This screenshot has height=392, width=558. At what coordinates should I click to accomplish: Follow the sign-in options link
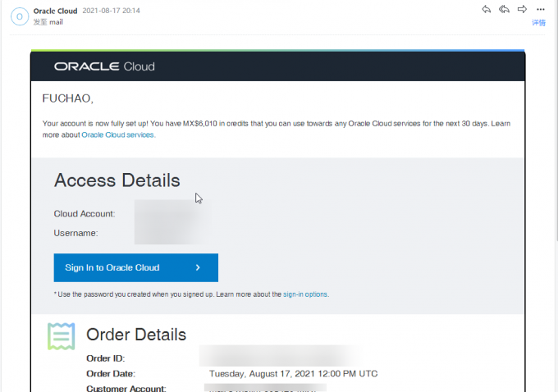pyautogui.click(x=305, y=294)
